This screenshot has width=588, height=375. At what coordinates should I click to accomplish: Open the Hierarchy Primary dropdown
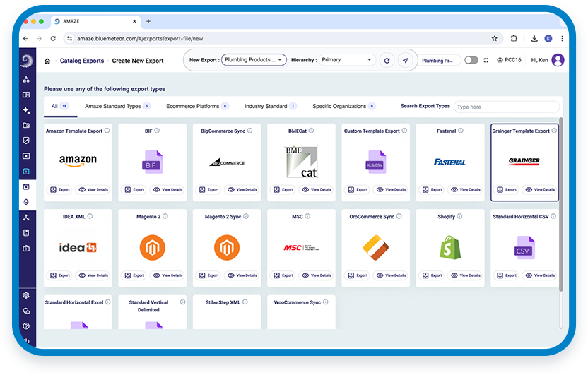tap(346, 60)
